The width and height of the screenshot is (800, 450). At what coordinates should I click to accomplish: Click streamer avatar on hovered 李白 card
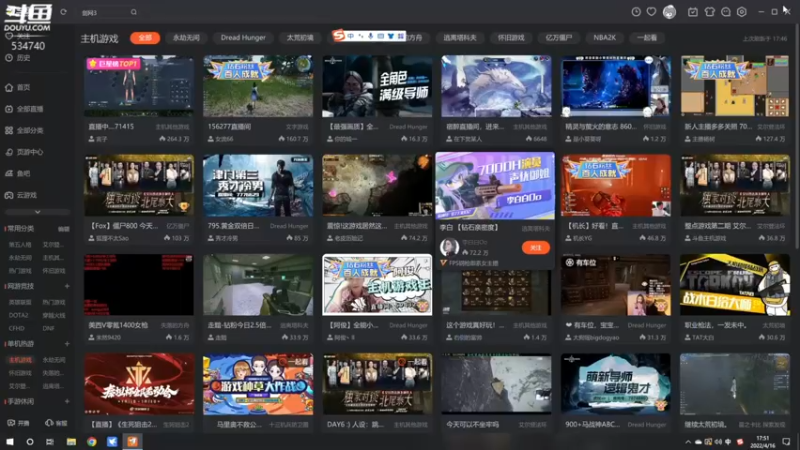click(449, 247)
